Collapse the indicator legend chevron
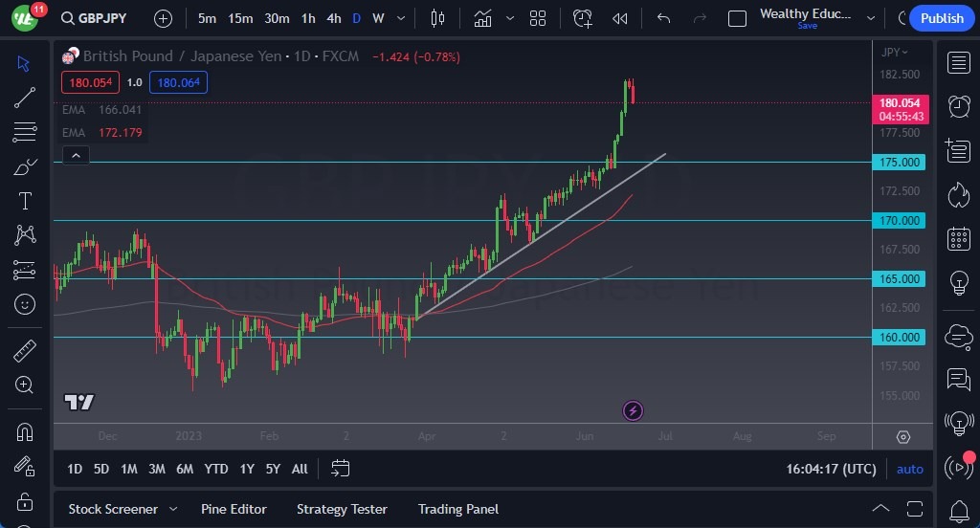Screen dimensions: 980x528 76,155
